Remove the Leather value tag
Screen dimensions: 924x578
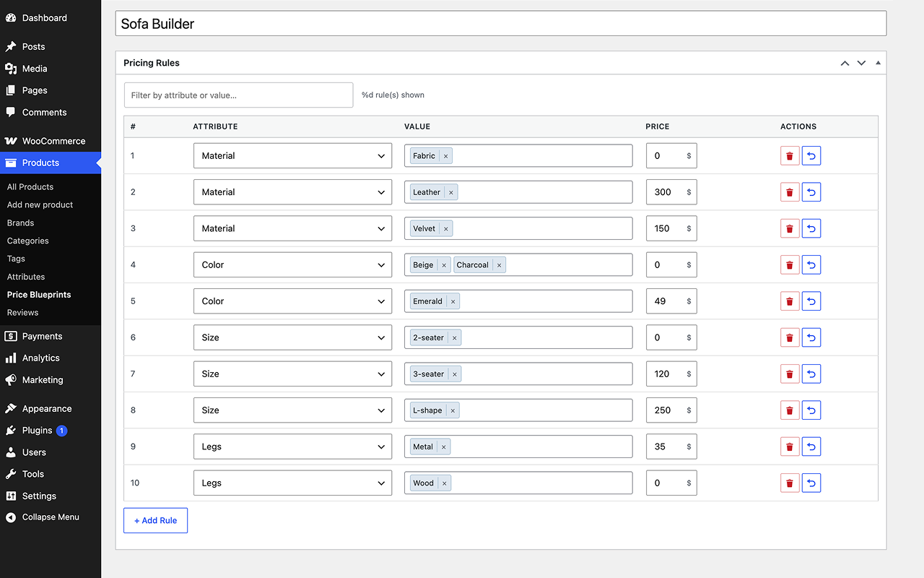click(451, 192)
